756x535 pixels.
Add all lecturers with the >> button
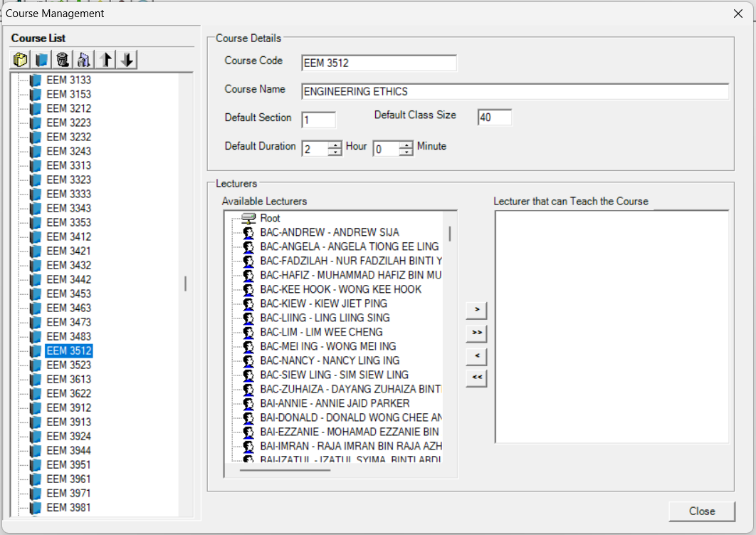click(477, 333)
